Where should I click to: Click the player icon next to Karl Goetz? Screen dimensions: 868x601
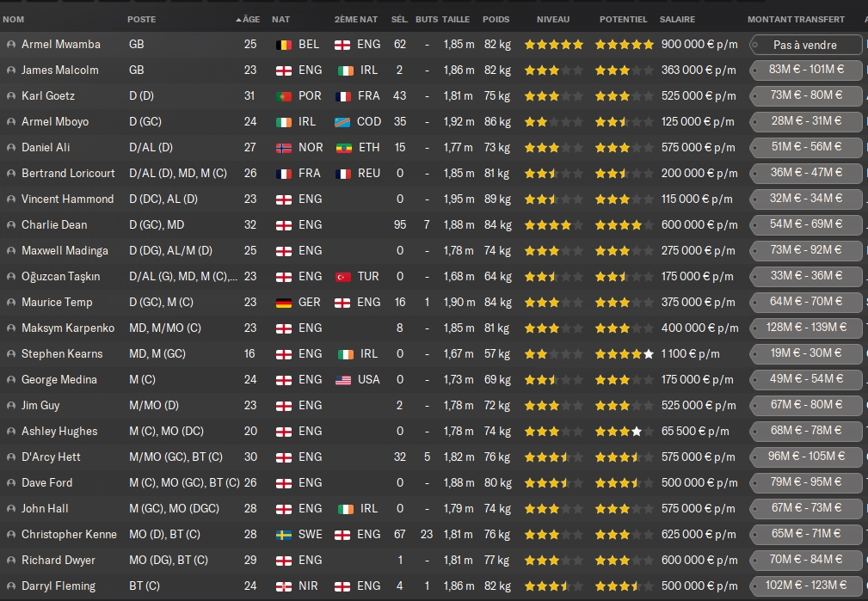[x=11, y=95]
